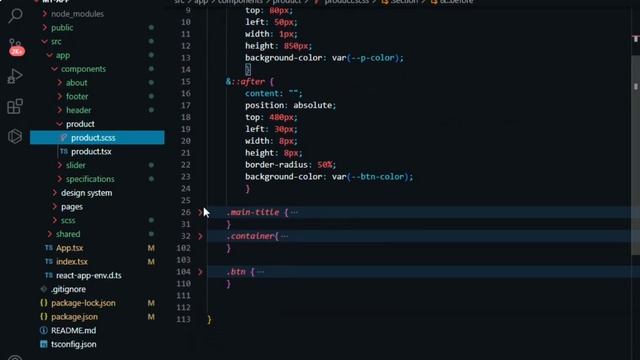Image resolution: width=640 pixels, height=360 pixels.
Task: Expand the public folder
Action: pyautogui.click(x=44, y=27)
